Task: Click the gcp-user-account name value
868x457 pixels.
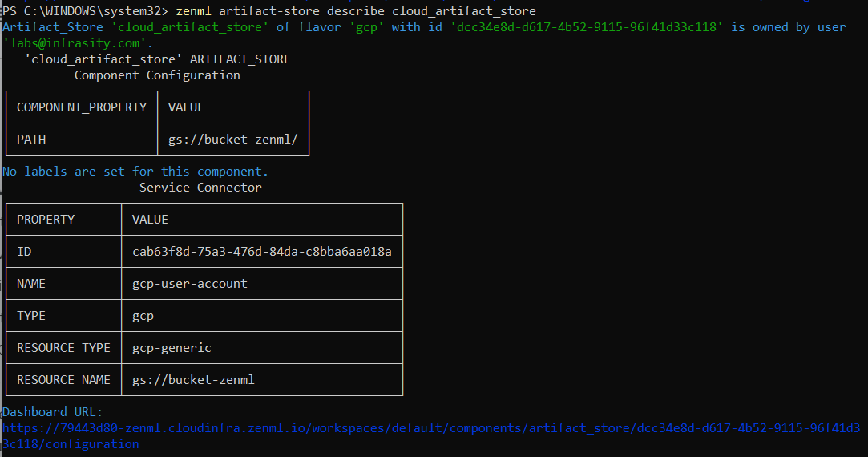Action: click(189, 284)
